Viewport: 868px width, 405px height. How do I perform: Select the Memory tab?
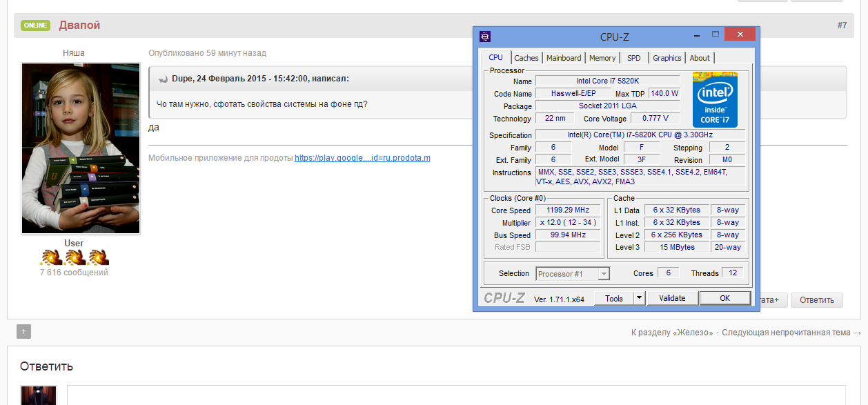pyautogui.click(x=602, y=58)
